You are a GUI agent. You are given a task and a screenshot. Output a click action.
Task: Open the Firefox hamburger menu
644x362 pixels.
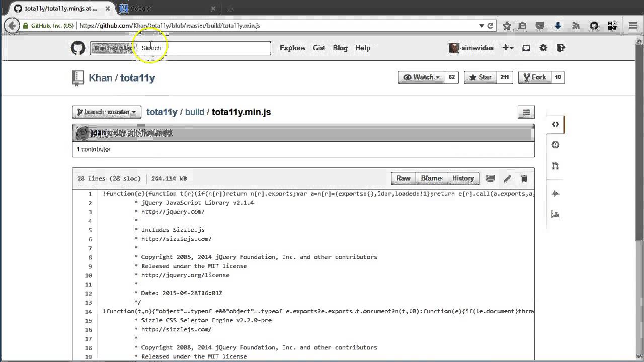(633, 26)
